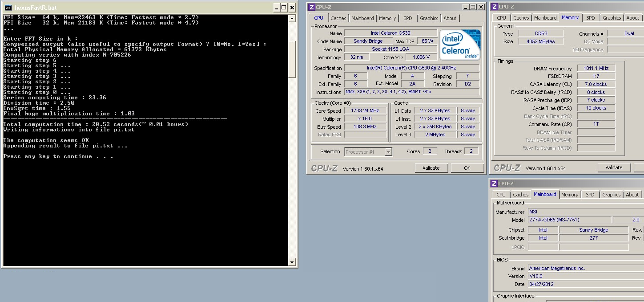Open SPD tab in the Memory CPU-Z window
This screenshot has height=302, width=644.
click(591, 18)
